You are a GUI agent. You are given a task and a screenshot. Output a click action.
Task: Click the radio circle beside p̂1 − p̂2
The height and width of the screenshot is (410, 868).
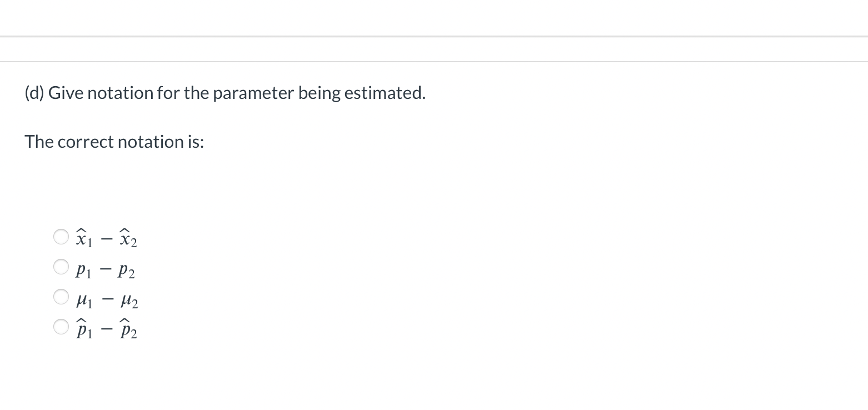[x=61, y=327]
